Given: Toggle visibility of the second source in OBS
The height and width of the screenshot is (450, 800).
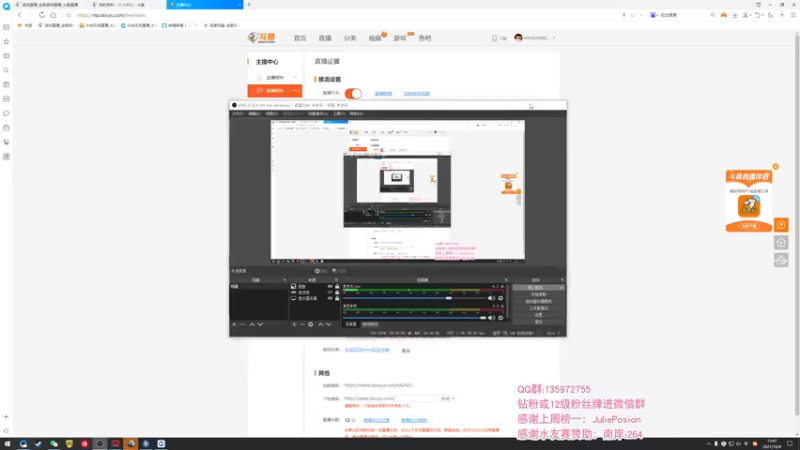Looking at the screenshot, I should coord(330,292).
